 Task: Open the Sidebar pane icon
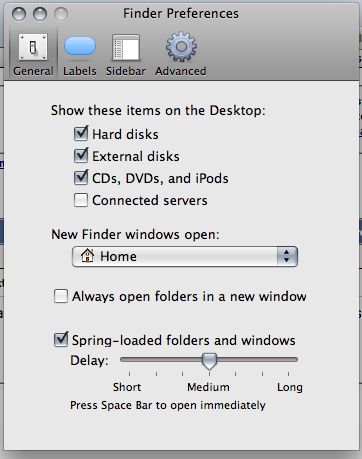(x=125, y=47)
